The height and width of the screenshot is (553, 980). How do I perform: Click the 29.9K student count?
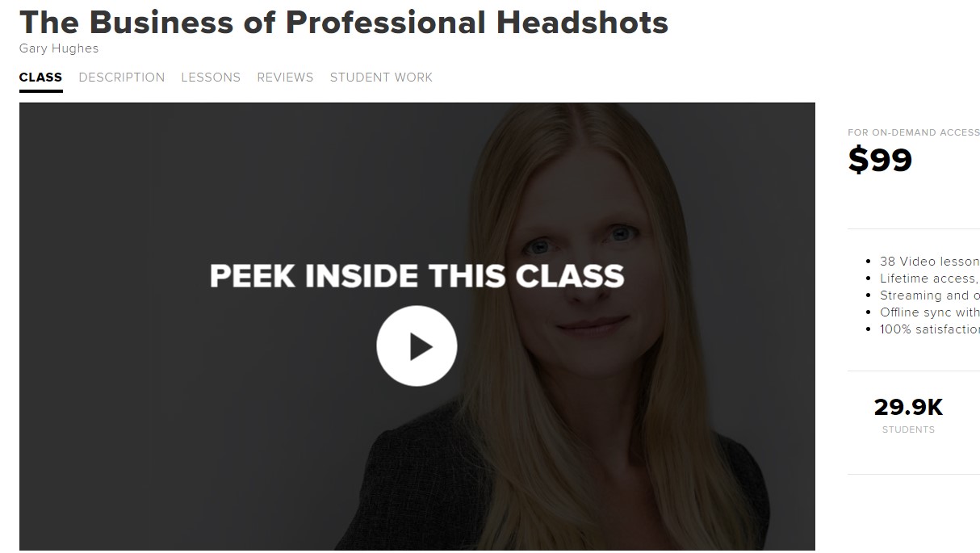click(908, 408)
